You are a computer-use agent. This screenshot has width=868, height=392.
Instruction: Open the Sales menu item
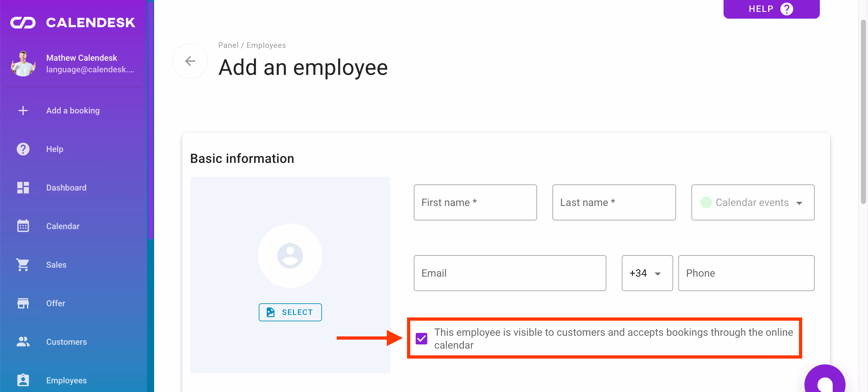click(56, 264)
